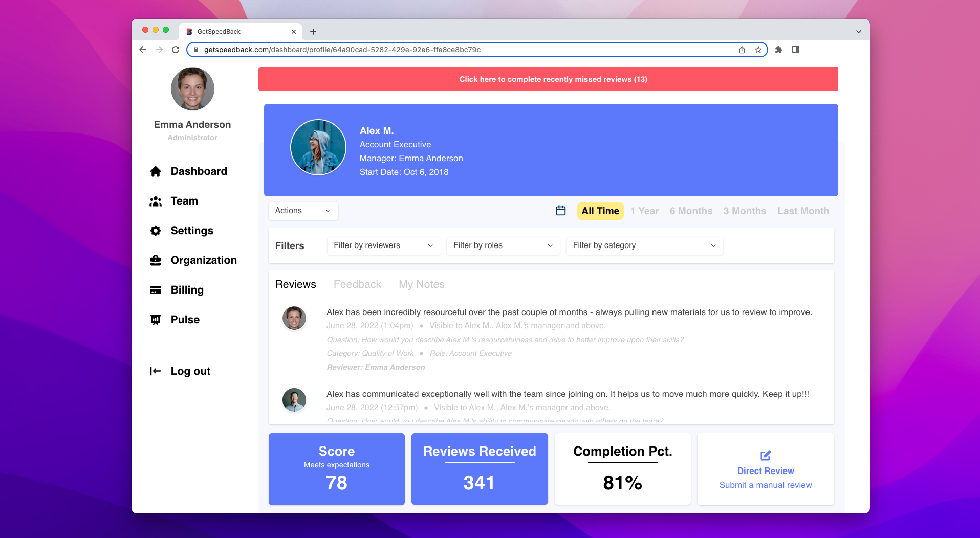
Task: Open the My Notes tab
Action: pos(421,284)
